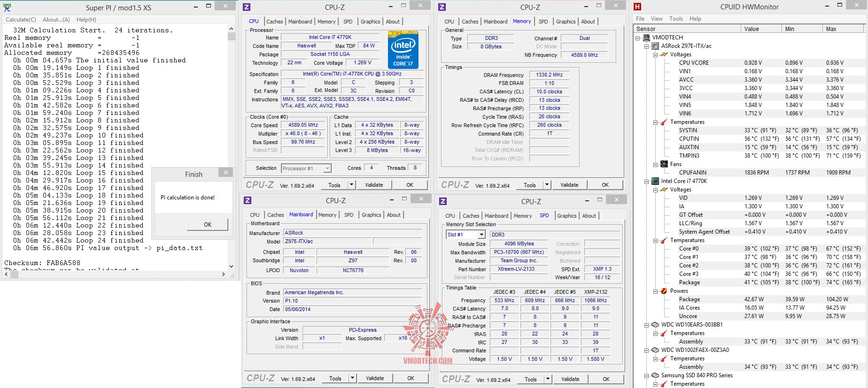868x388 pixels.
Task: Collapse the Samsung SSD 840 PRO Series node
Action: click(647, 376)
